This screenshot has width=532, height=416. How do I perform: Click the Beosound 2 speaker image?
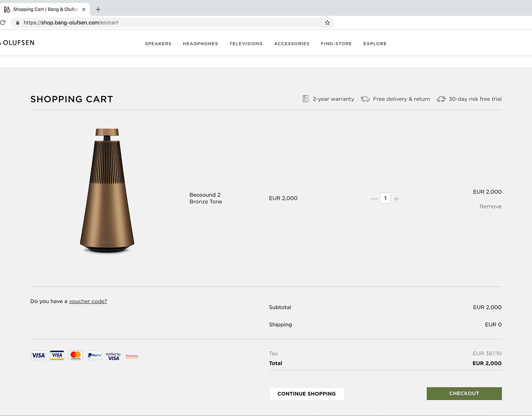coord(107,191)
